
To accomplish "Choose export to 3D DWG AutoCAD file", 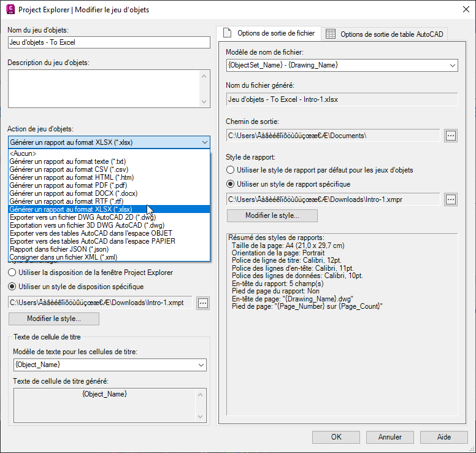I will [x=109, y=225].
